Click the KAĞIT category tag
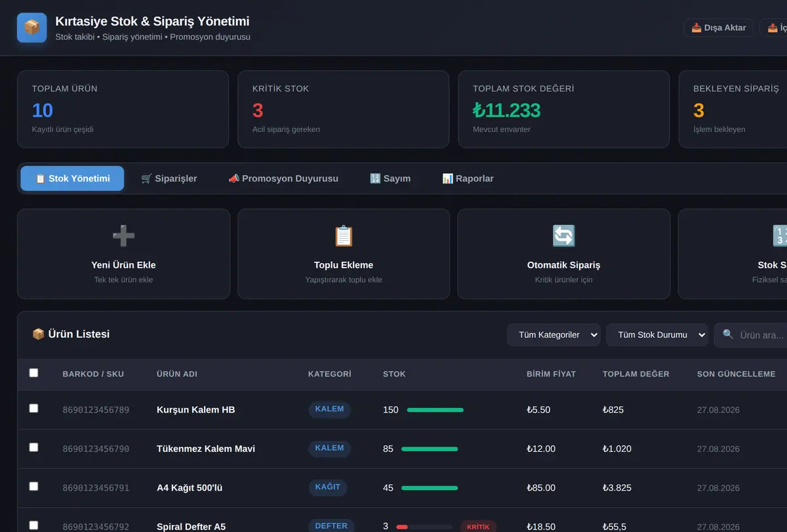Screen dimensions: 787x532 tap(328, 487)
